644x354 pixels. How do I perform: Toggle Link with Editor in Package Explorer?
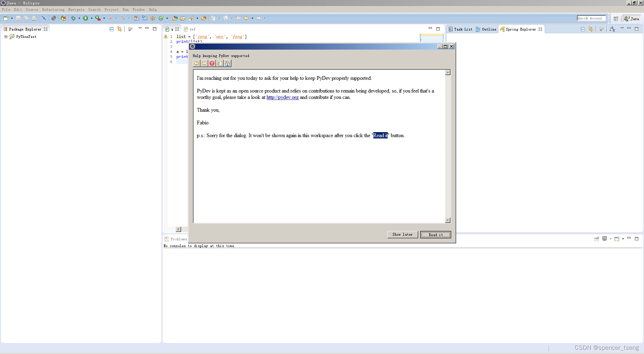coord(119,29)
